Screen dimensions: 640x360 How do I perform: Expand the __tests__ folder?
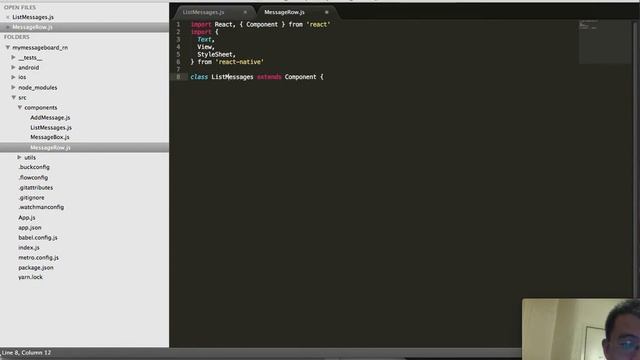(x=13, y=58)
